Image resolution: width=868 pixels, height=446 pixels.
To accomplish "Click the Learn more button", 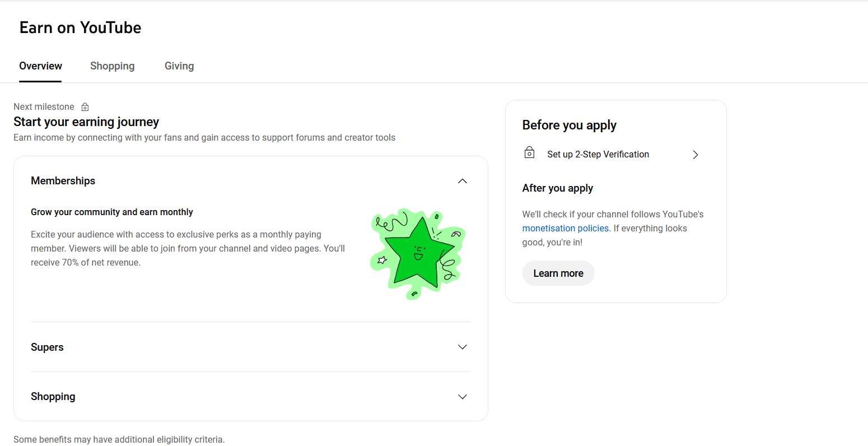I will (x=558, y=273).
